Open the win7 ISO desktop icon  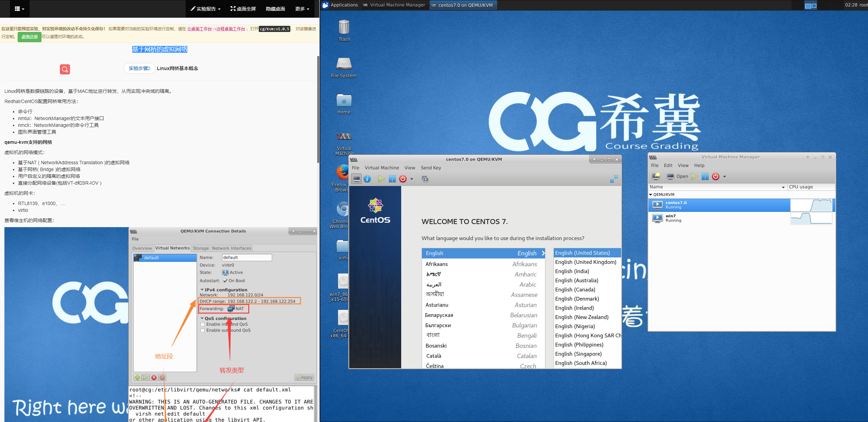tap(339, 288)
